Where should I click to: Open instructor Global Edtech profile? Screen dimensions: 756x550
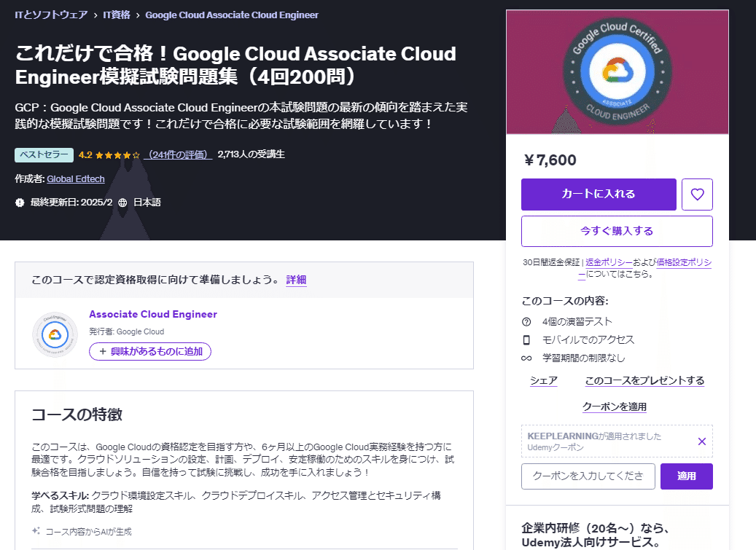pos(76,179)
